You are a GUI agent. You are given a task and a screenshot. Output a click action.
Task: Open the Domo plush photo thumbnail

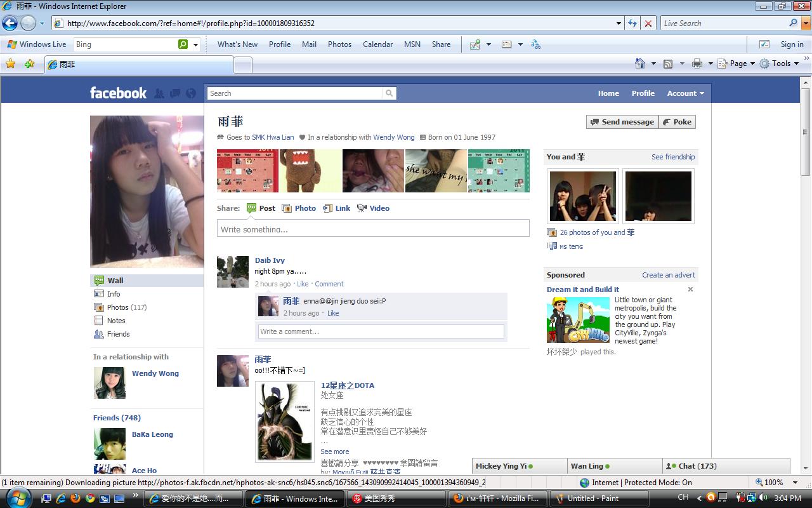(x=310, y=171)
